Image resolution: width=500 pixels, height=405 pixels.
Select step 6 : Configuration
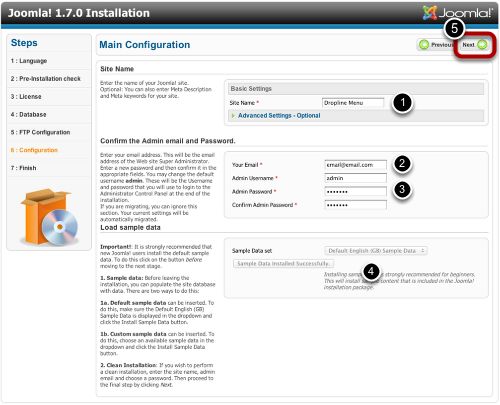[x=34, y=150]
